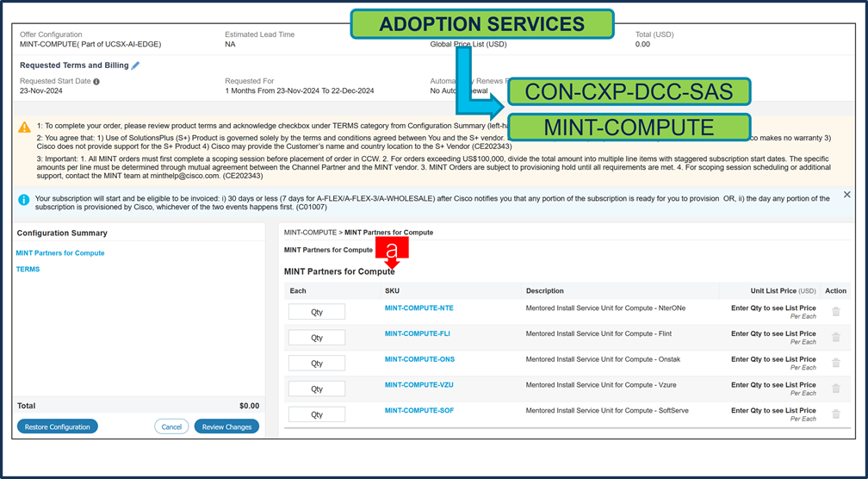Click the Offer Configuration MINT-COMPUTE text

[x=90, y=44]
